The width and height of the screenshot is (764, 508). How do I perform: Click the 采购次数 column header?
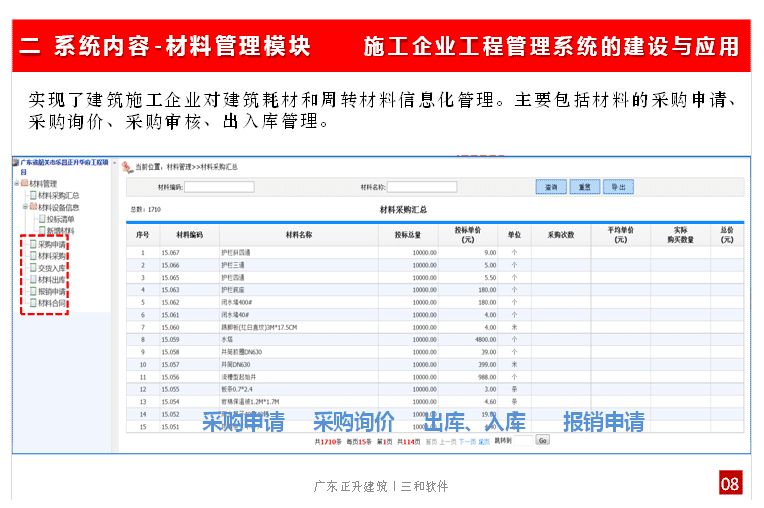pyautogui.click(x=561, y=235)
